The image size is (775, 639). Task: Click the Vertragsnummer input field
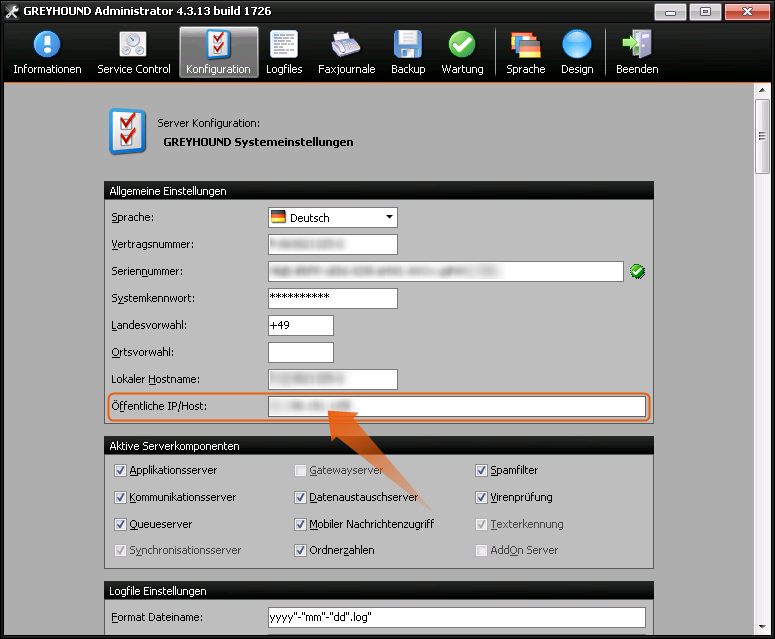(x=333, y=244)
